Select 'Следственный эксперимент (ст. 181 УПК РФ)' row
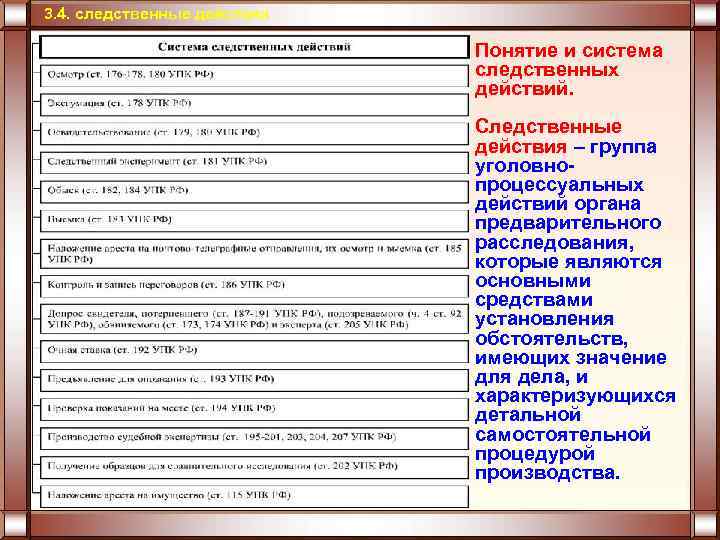Image resolution: width=720 pixels, height=540 pixels. (254, 163)
